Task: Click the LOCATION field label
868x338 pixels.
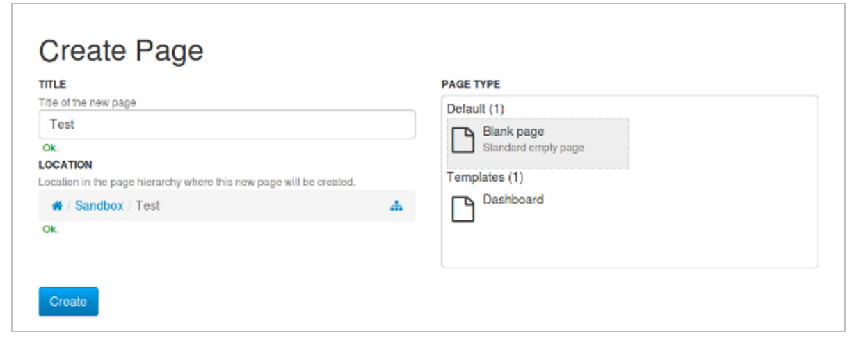Action: coord(65,165)
